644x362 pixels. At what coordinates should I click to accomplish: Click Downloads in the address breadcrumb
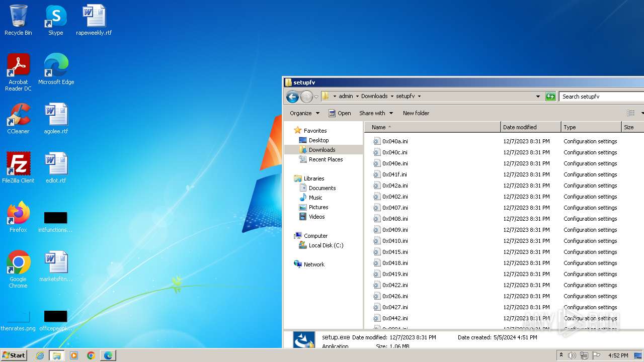(x=374, y=97)
